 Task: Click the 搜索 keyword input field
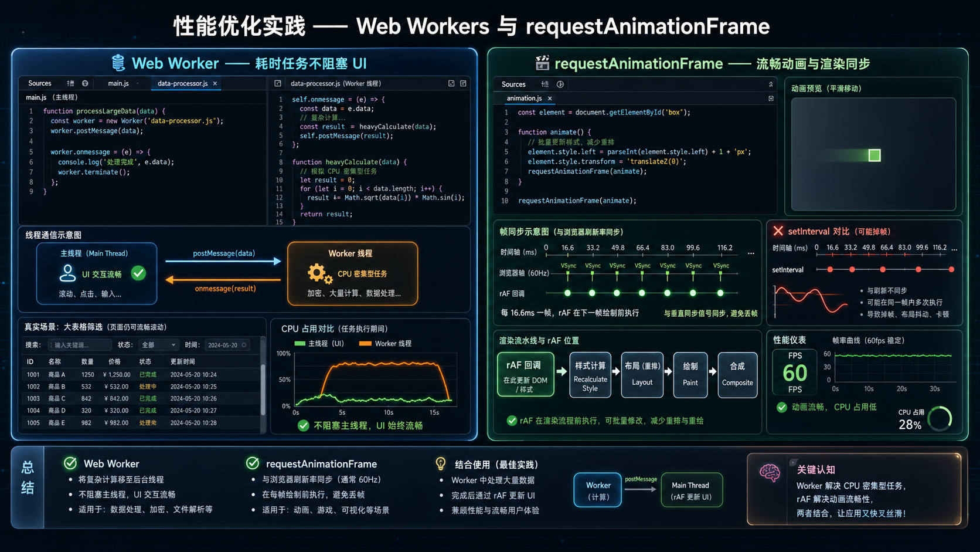80,345
